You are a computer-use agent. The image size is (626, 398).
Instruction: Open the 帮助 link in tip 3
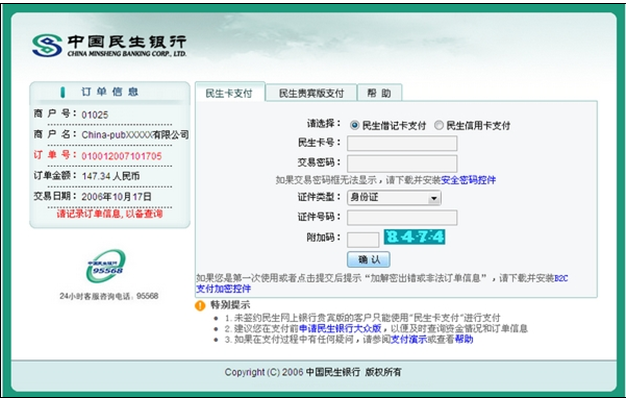(x=464, y=339)
